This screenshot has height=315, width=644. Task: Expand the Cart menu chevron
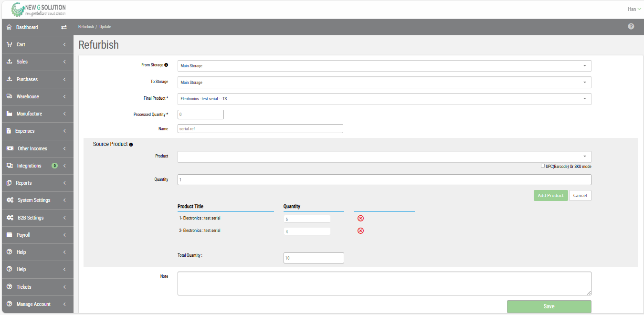point(64,44)
